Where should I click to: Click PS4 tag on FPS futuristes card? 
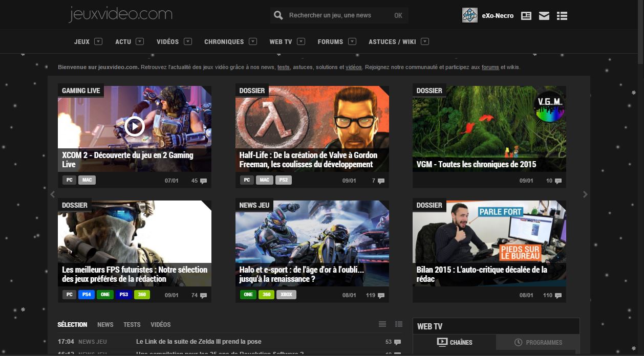point(87,295)
